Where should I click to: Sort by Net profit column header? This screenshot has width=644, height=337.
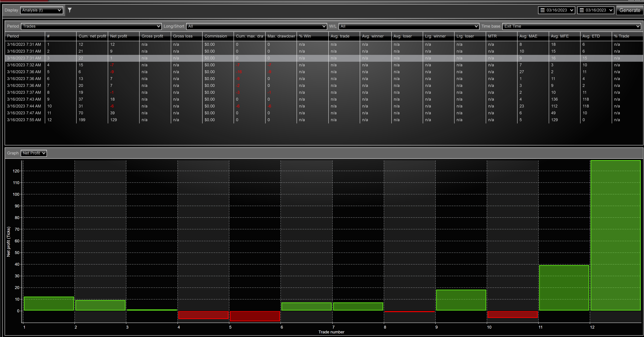(x=124, y=36)
